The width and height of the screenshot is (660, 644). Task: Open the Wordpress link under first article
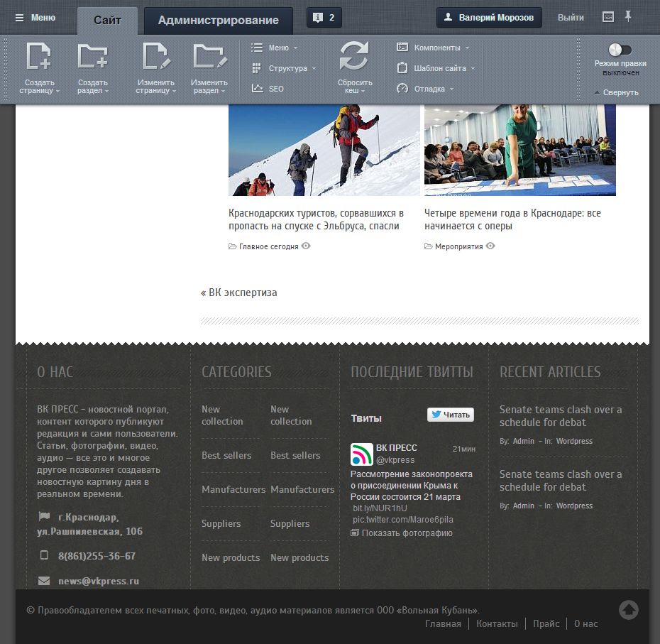pos(574,441)
